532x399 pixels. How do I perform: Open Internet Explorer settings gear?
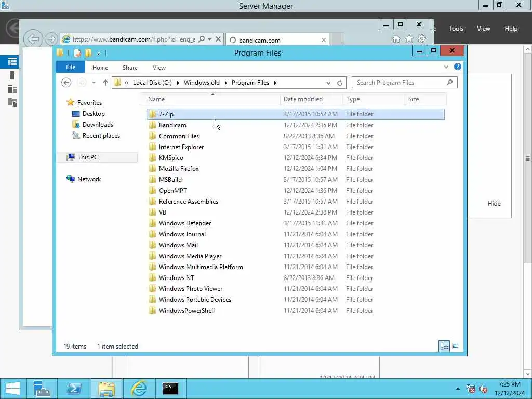[422, 38]
